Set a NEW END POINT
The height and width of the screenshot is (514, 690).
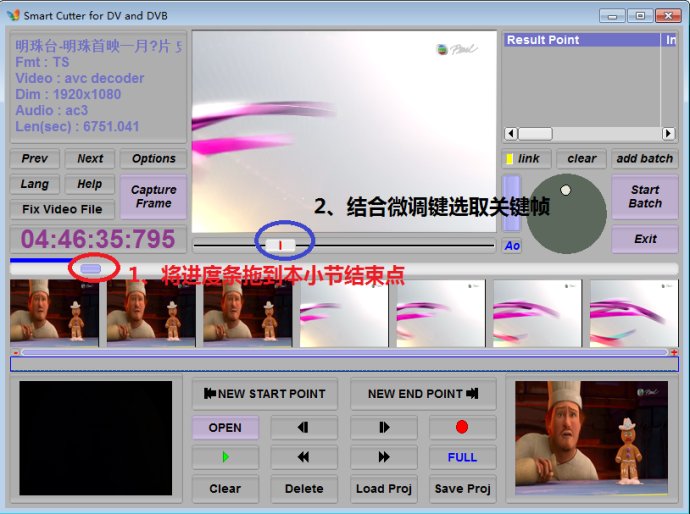423,394
